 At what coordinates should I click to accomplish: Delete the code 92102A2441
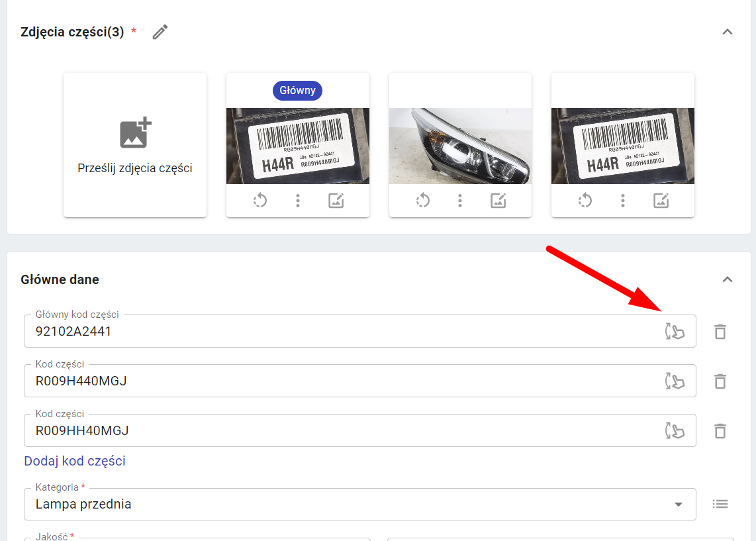click(720, 331)
